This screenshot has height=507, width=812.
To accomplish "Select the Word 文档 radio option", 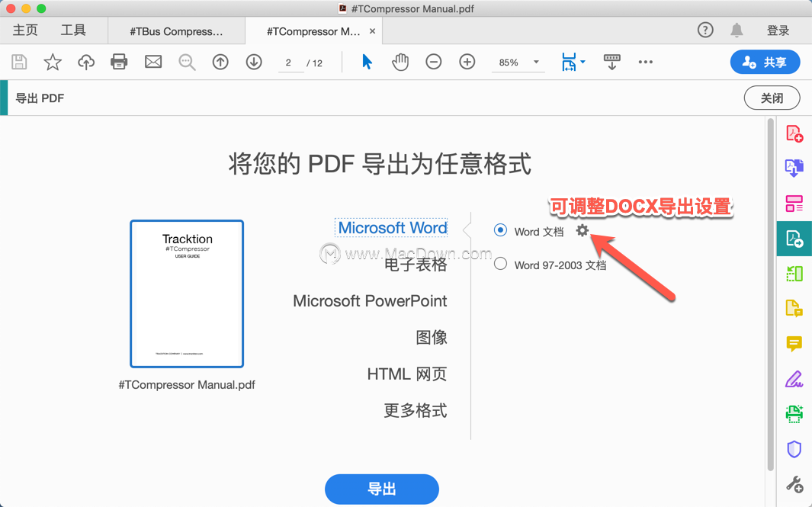I will [x=500, y=230].
